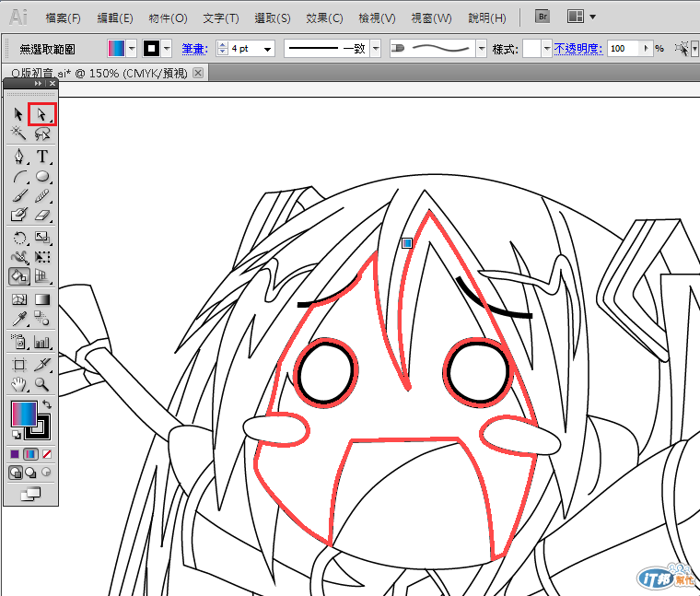Set paint mode to None

click(47, 454)
